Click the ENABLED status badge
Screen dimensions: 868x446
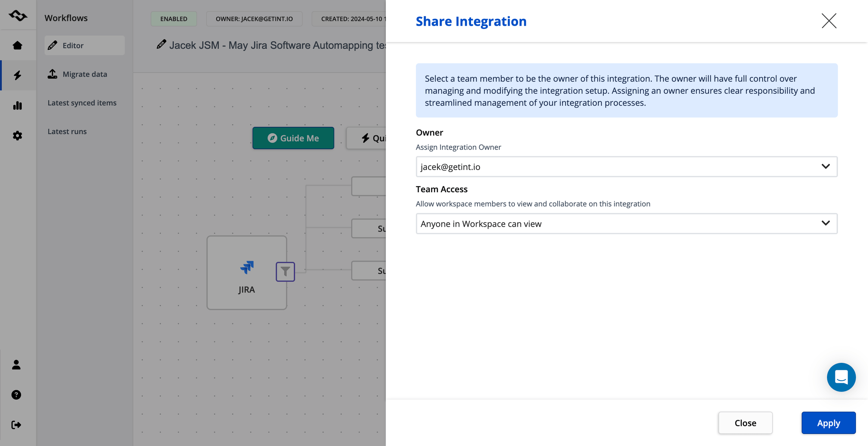[174, 19]
